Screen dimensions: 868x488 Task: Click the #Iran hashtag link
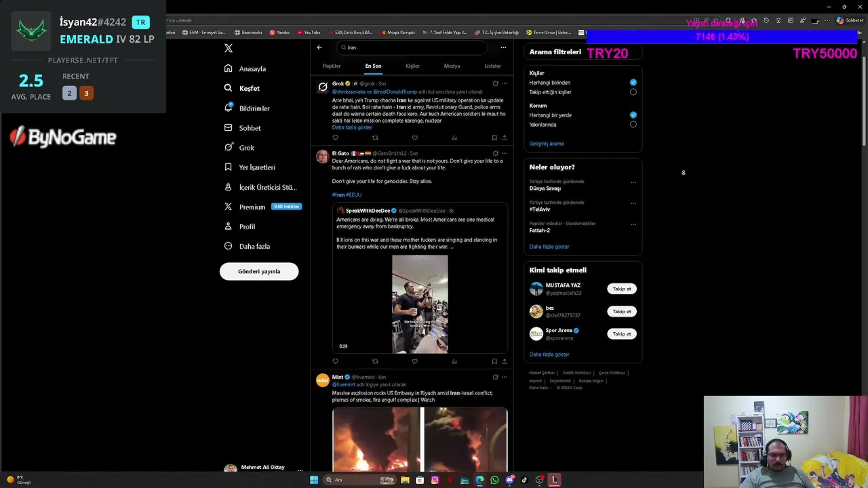338,195
